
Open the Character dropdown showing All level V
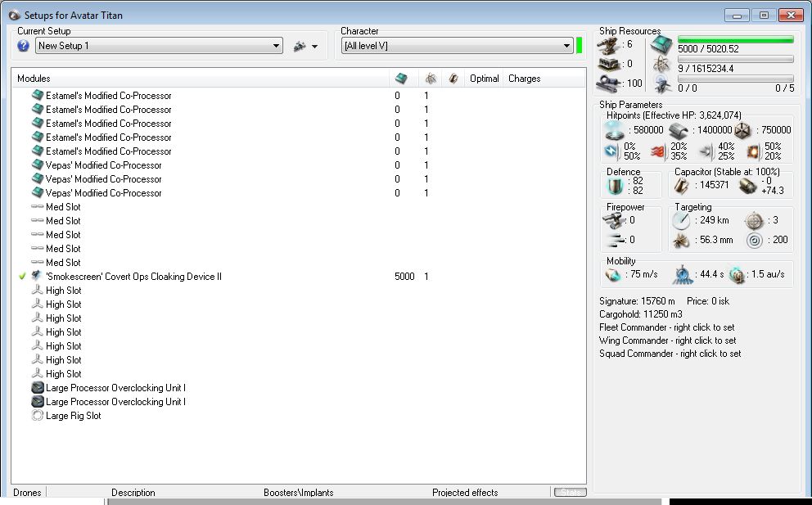tap(458, 46)
